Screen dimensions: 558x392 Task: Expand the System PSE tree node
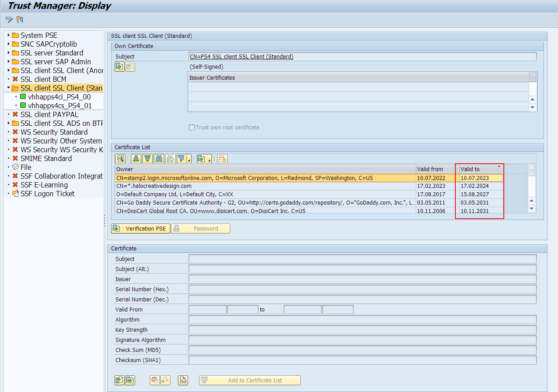click(8, 35)
